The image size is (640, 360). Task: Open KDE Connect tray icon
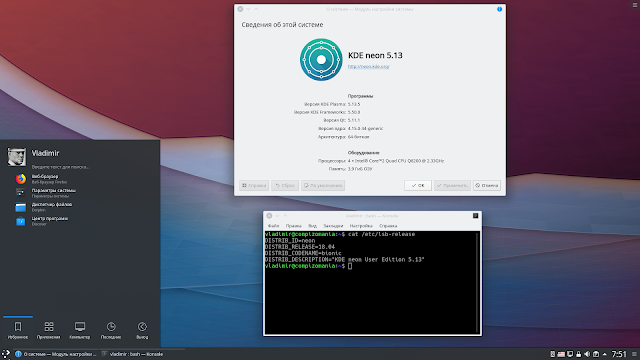pyautogui.click(x=552, y=354)
